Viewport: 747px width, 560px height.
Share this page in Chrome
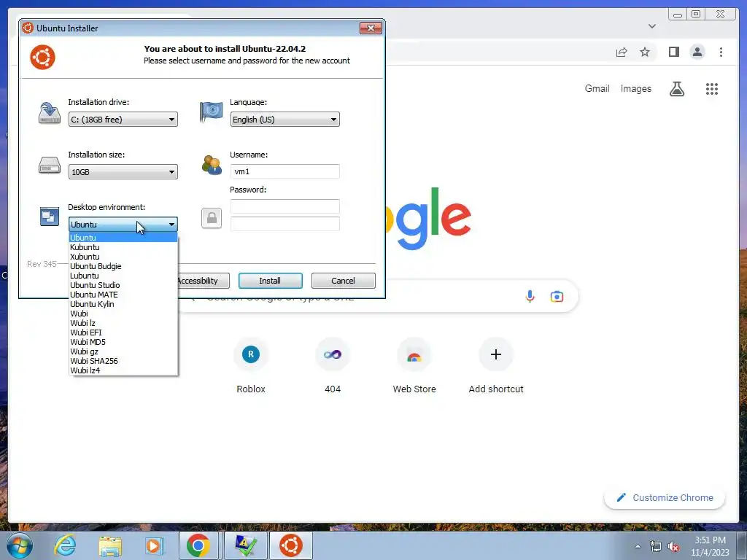622,52
